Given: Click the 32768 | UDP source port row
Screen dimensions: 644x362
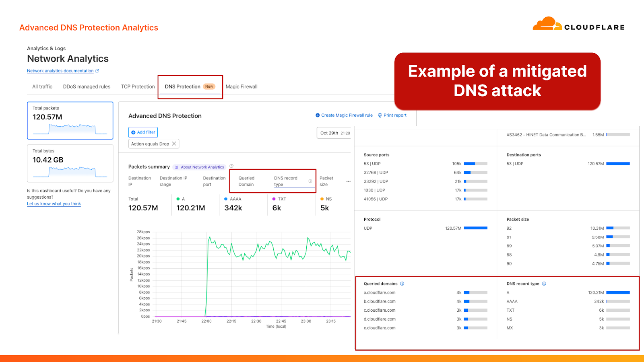Looking at the screenshot, I should coord(425,173).
